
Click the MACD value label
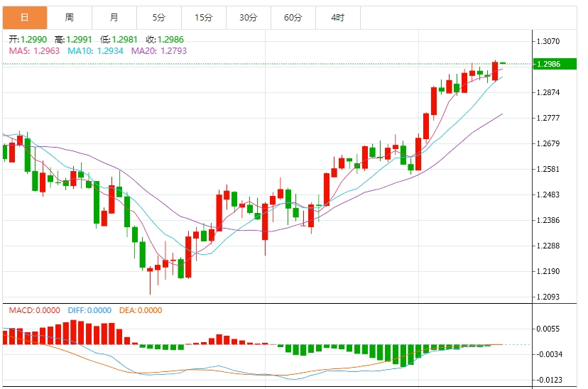(x=35, y=310)
